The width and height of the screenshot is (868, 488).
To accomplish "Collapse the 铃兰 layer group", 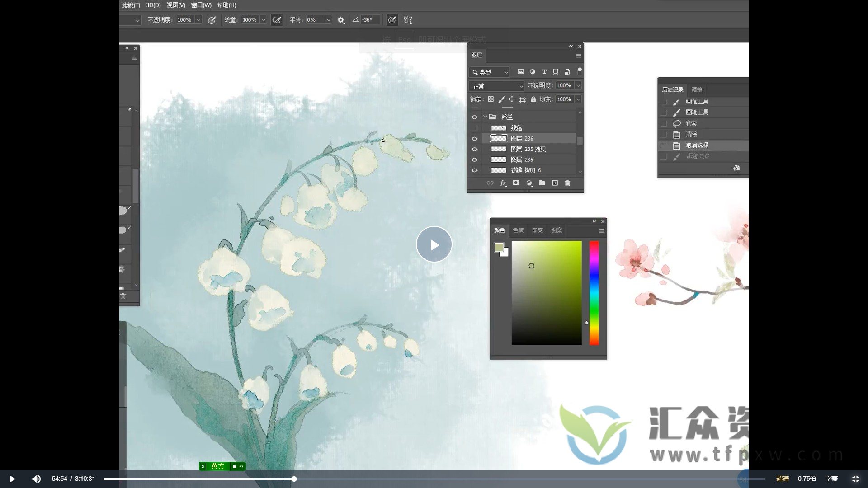I will [x=485, y=117].
